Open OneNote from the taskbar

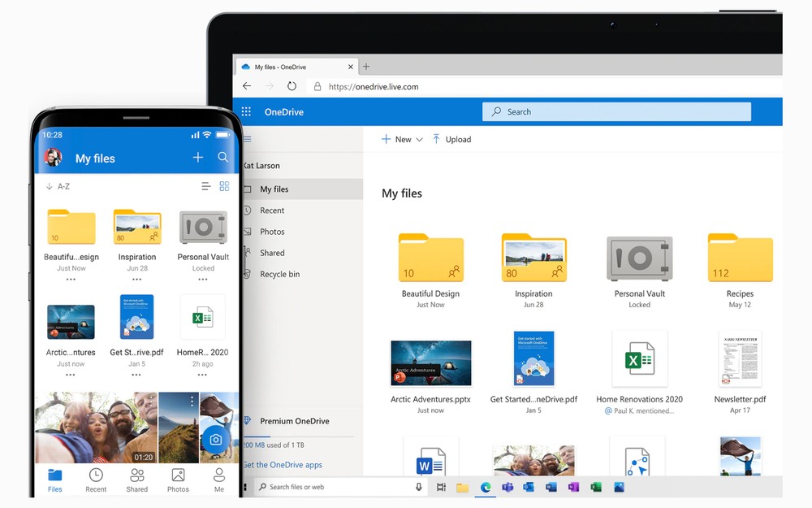(x=573, y=487)
